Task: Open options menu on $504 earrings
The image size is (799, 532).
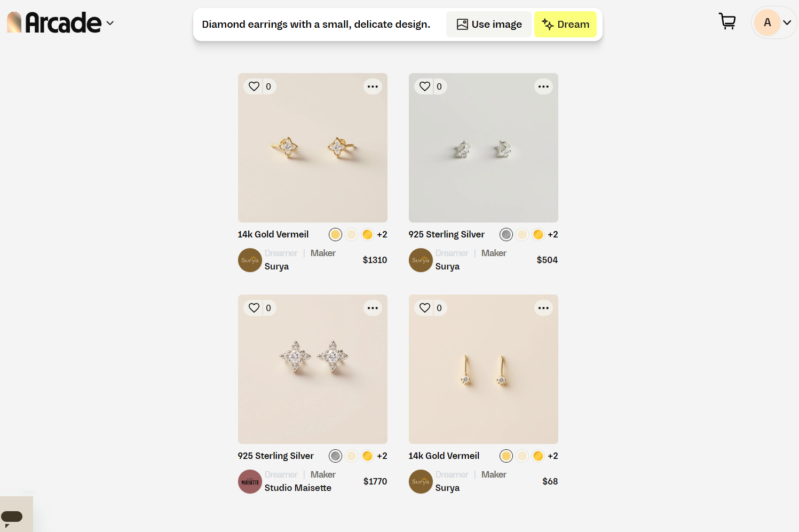Action: [x=543, y=86]
